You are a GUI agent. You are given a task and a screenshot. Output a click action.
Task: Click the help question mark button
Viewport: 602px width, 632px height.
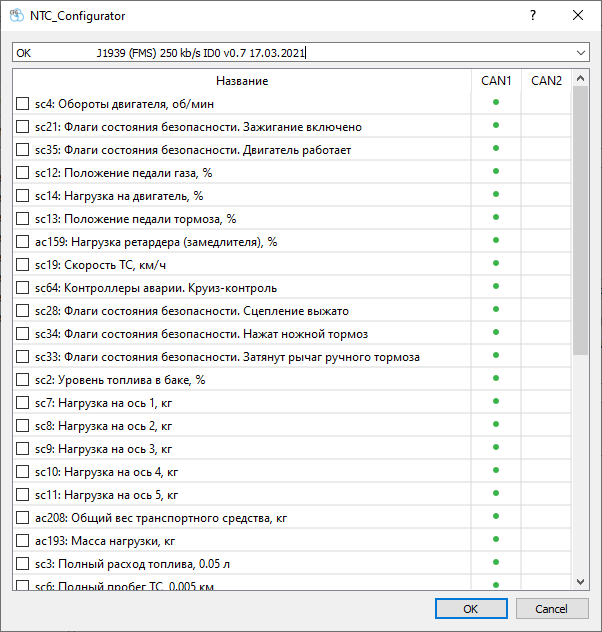click(532, 16)
